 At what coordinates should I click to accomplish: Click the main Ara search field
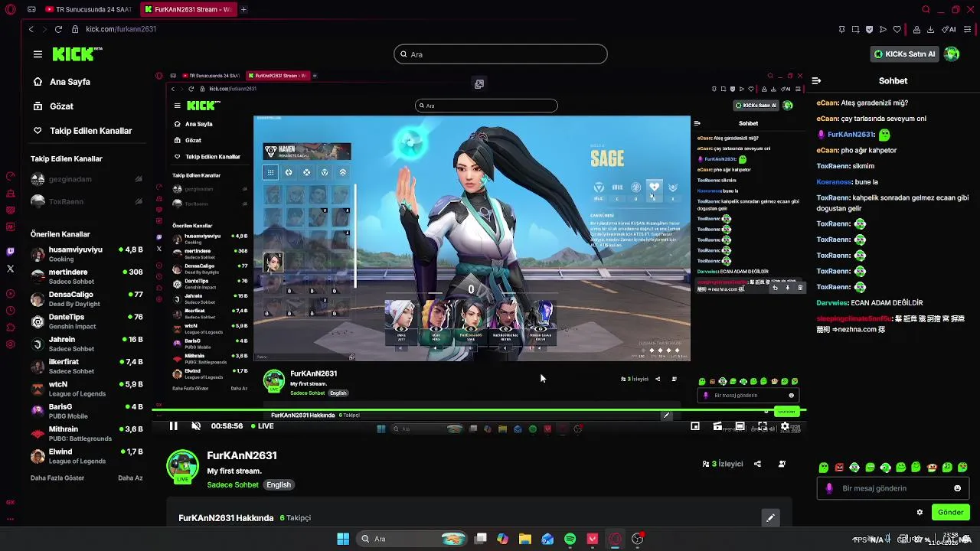[x=501, y=54]
